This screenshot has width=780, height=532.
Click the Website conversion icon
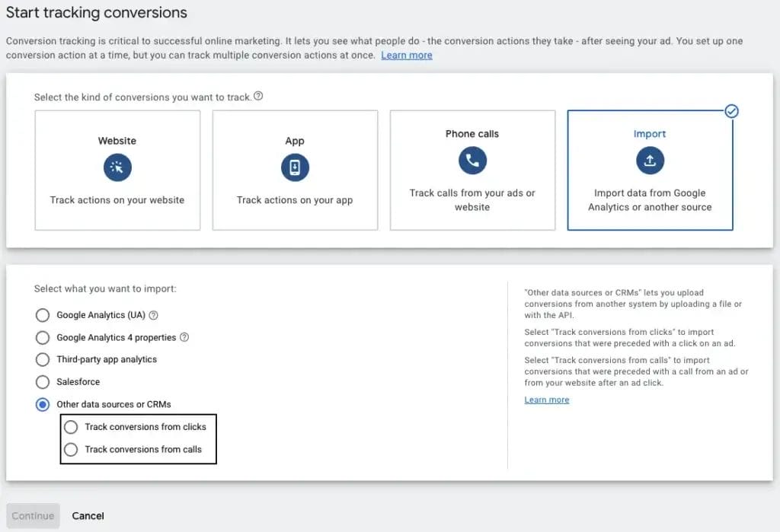point(117,167)
